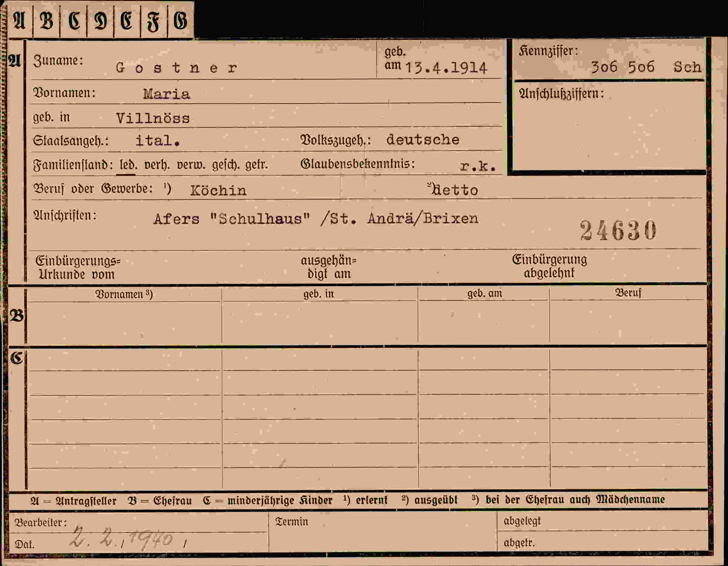This screenshot has width=728, height=566.
Task: Click the section A marker beside Zuname
Action: pos(15,61)
